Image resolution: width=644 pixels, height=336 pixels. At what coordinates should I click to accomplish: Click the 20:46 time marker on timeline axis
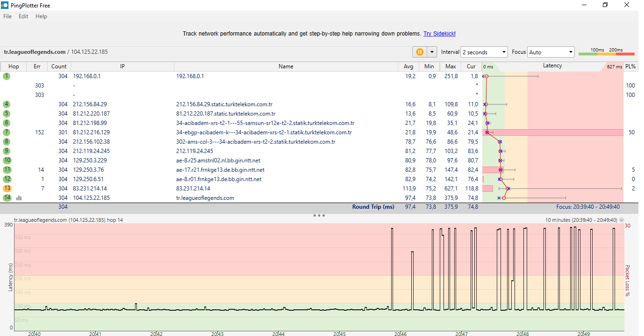coord(400,334)
